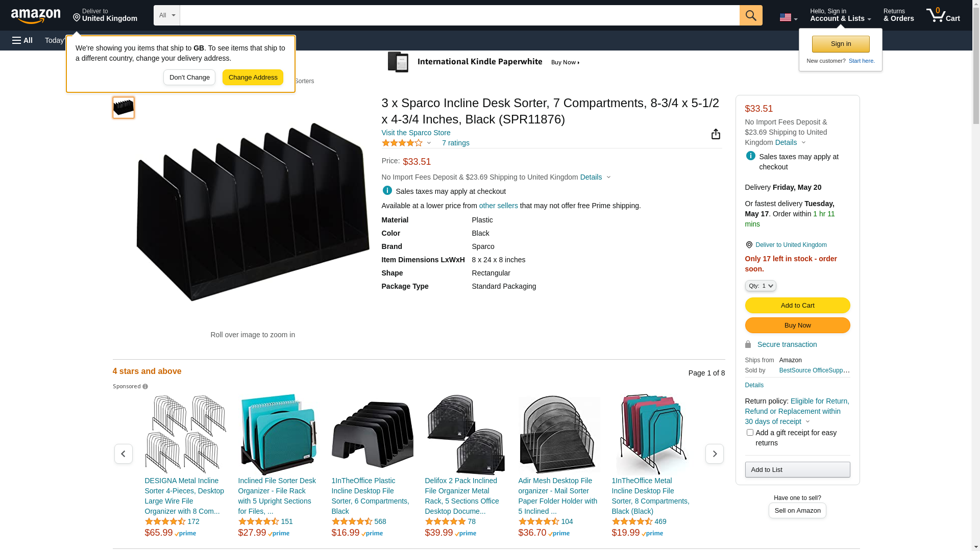Open the All hamburger menu
The image size is (980, 551).
pos(22,40)
